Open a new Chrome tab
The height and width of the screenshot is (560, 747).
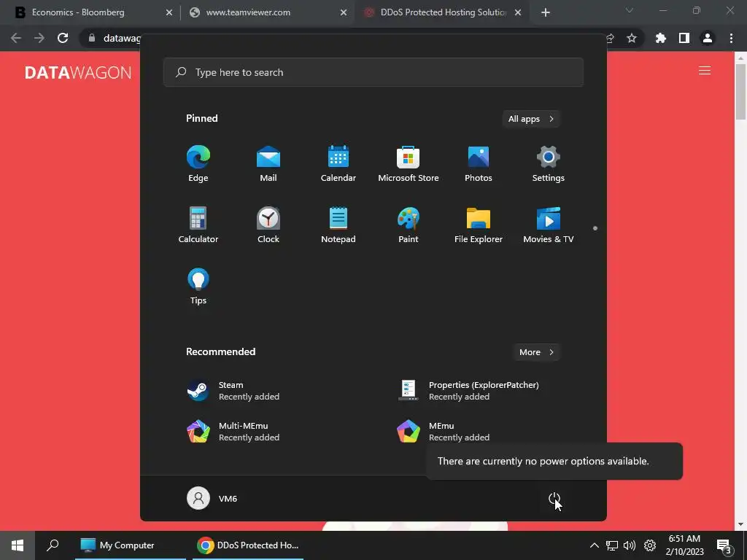546,13
